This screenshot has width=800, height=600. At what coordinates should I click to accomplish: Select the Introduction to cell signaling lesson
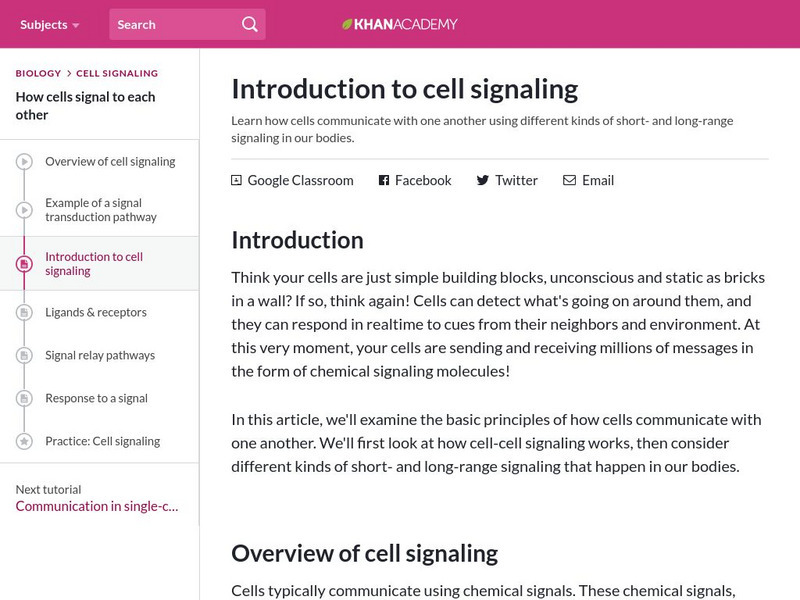point(94,264)
